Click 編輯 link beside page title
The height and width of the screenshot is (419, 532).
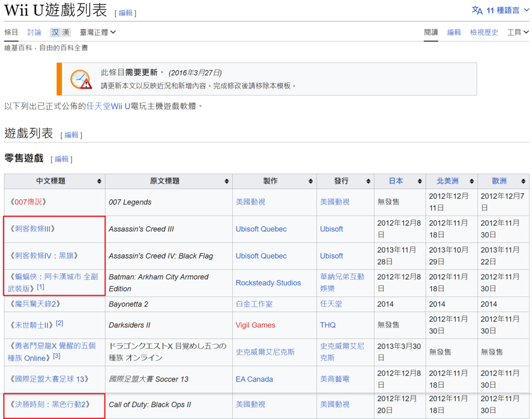coord(126,13)
